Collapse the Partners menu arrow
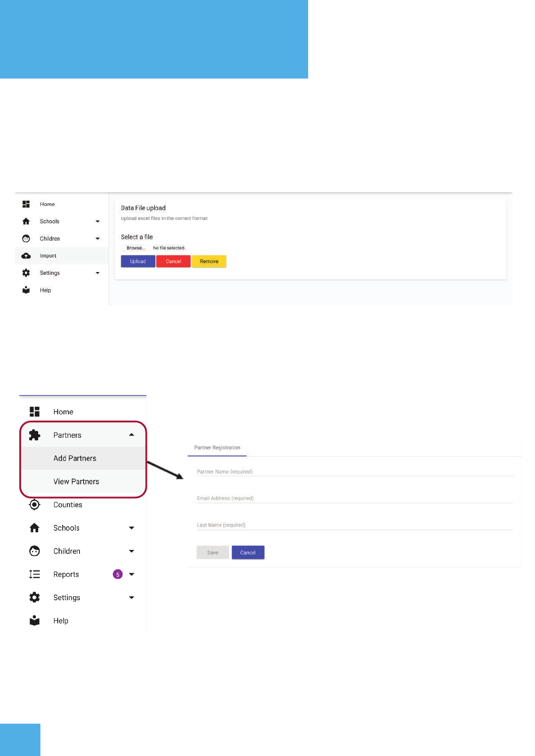This screenshot has height=756, width=535. (x=132, y=435)
